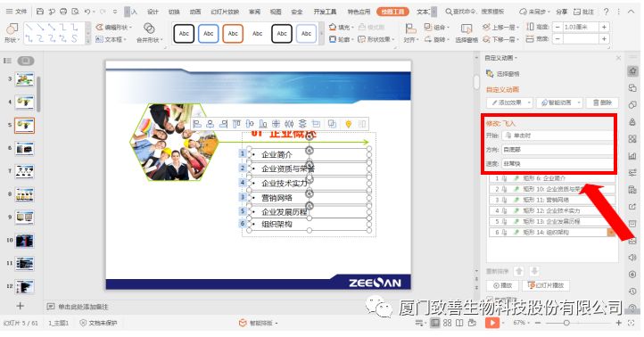Image resolution: width=644 pixels, height=337 pixels.
Task: Open the Shape Effects (形状效果) dropdown
Action: pyautogui.click(x=376, y=39)
